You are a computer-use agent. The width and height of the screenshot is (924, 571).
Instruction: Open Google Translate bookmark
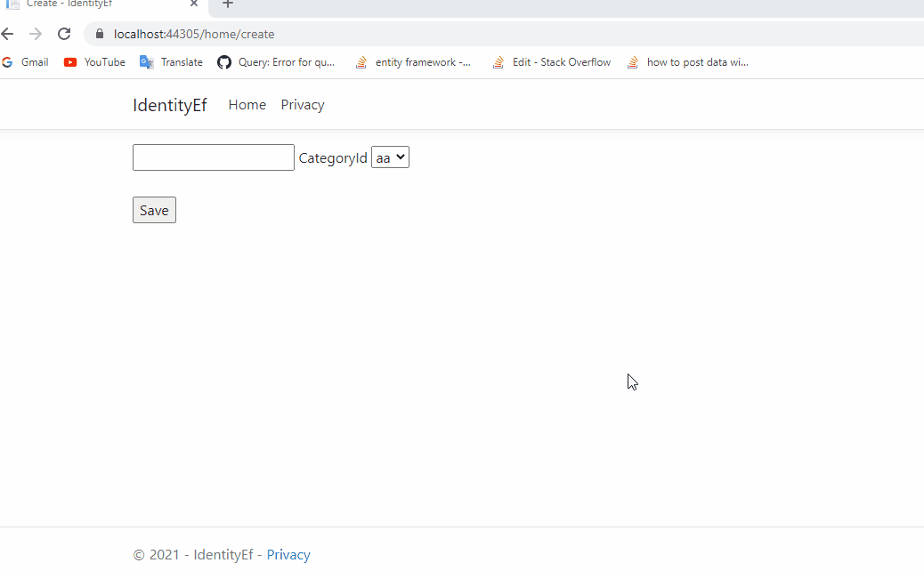pyautogui.click(x=170, y=62)
